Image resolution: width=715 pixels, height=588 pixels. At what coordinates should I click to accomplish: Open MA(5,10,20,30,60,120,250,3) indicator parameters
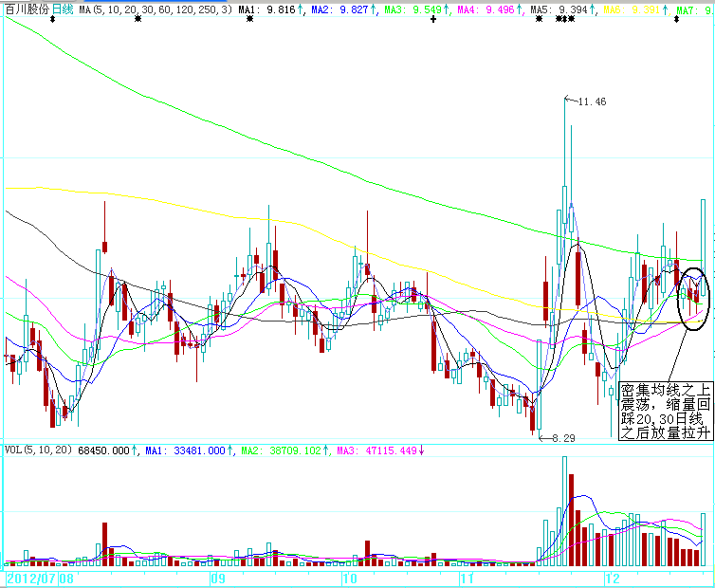tap(156, 9)
